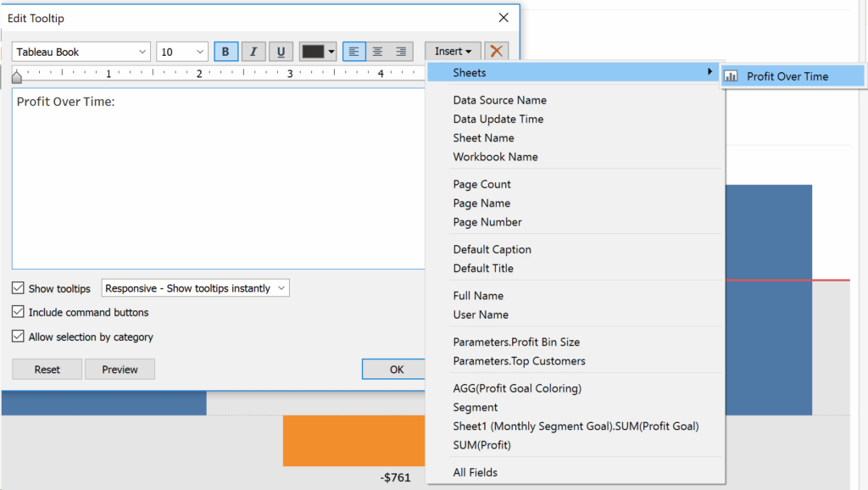Insert Data Source Name from the menu
868x490 pixels.
[x=499, y=99]
